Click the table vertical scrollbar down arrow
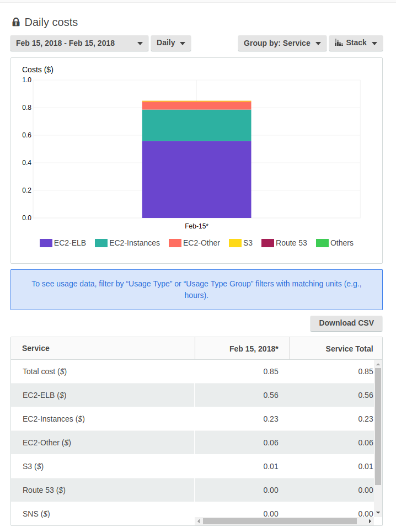 tap(378, 513)
